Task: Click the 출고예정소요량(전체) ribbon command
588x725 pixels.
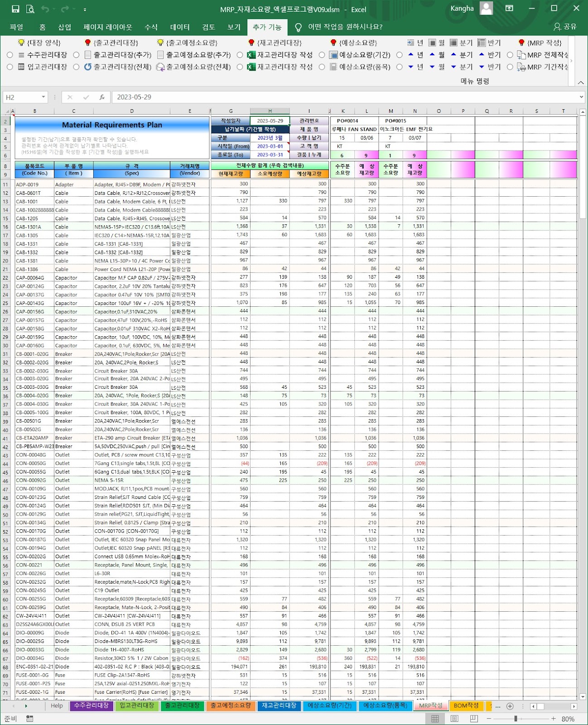Action: click(194, 67)
